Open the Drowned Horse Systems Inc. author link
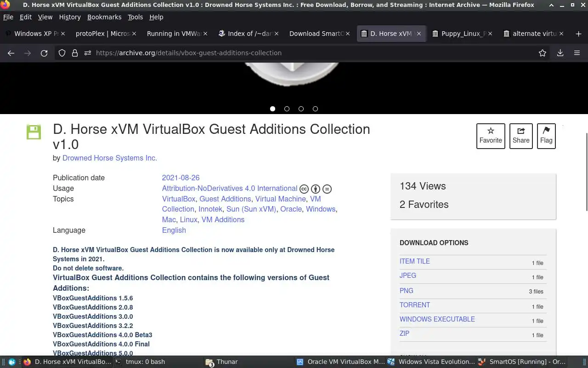The width and height of the screenshot is (588, 368). tap(110, 158)
